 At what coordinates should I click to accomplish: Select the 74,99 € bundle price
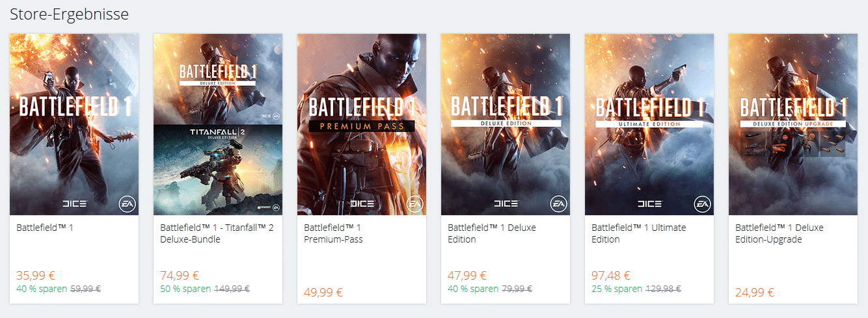click(x=180, y=276)
